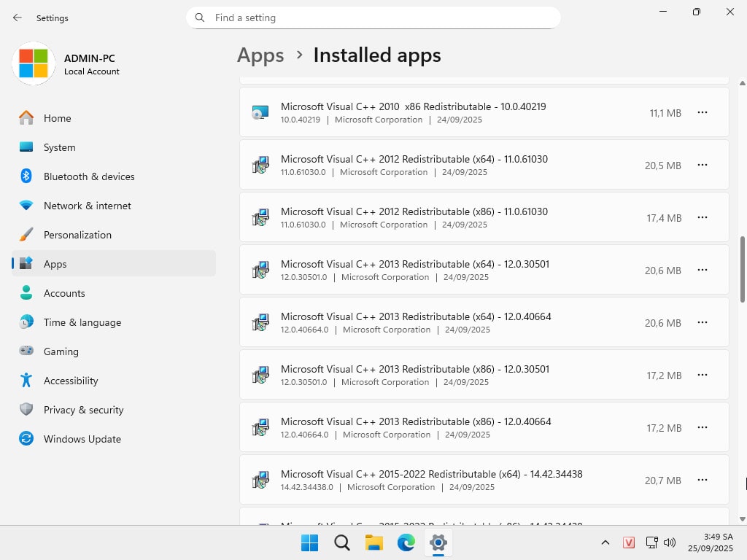Click the Personalization paintbrush icon
This screenshot has height=560, width=747.
[26, 235]
